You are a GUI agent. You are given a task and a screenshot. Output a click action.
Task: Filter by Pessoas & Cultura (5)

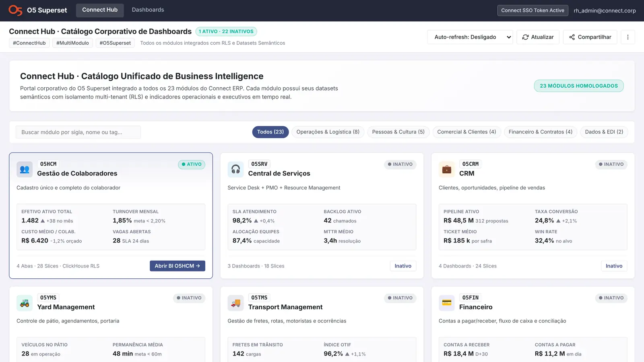point(398,132)
